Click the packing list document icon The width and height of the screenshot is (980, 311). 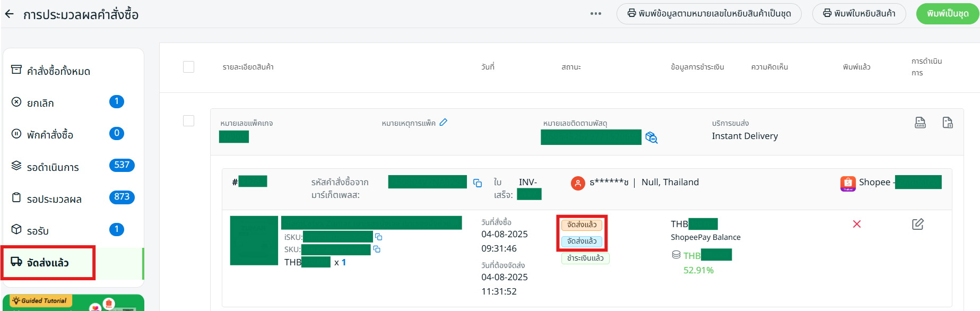tap(948, 123)
